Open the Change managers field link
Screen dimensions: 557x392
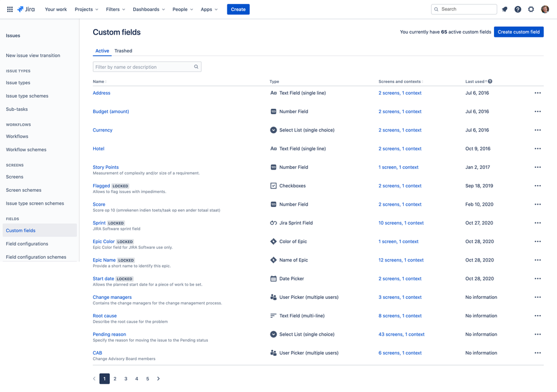112,297
